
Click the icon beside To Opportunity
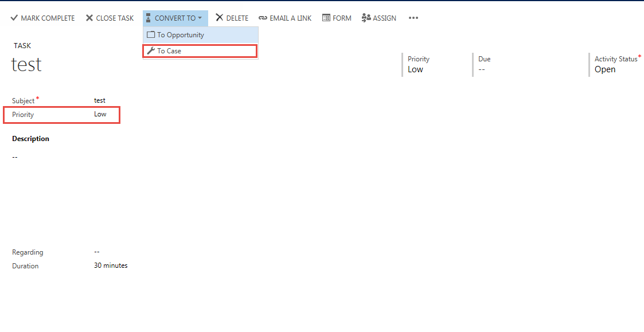pyautogui.click(x=151, y=35)
